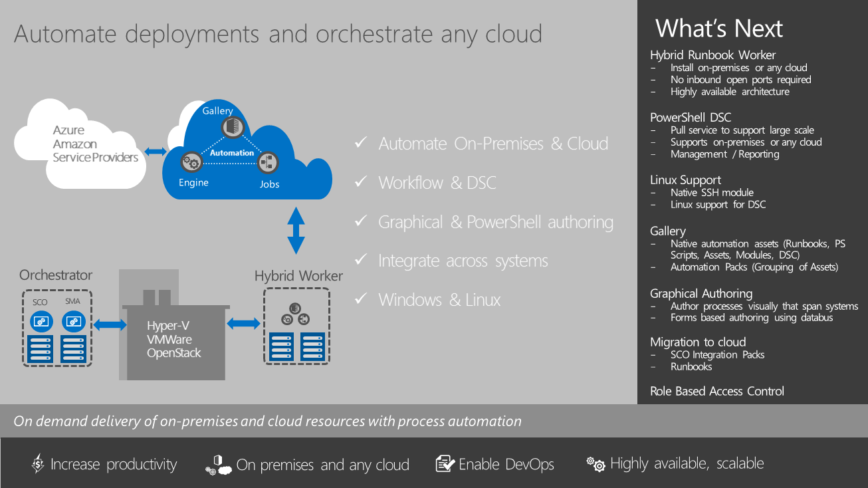Click the Jobs icon in the Automation cloud
The height and width of the screenshot is (488, 868).
coord(267,162)
